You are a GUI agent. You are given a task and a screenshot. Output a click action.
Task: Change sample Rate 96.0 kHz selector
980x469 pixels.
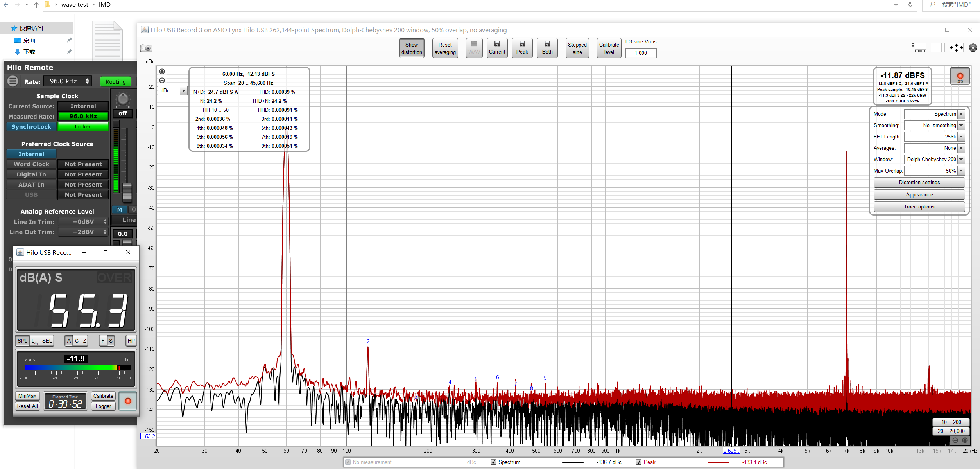point(68,81)
